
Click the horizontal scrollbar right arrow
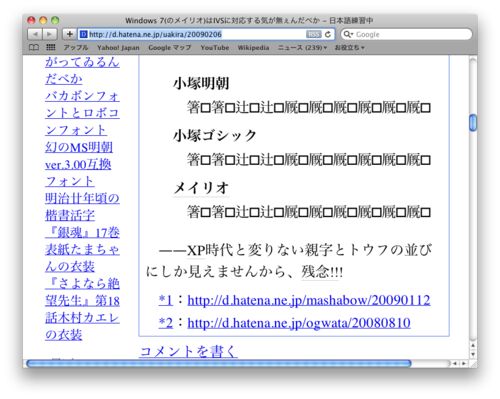pos(463,363)
